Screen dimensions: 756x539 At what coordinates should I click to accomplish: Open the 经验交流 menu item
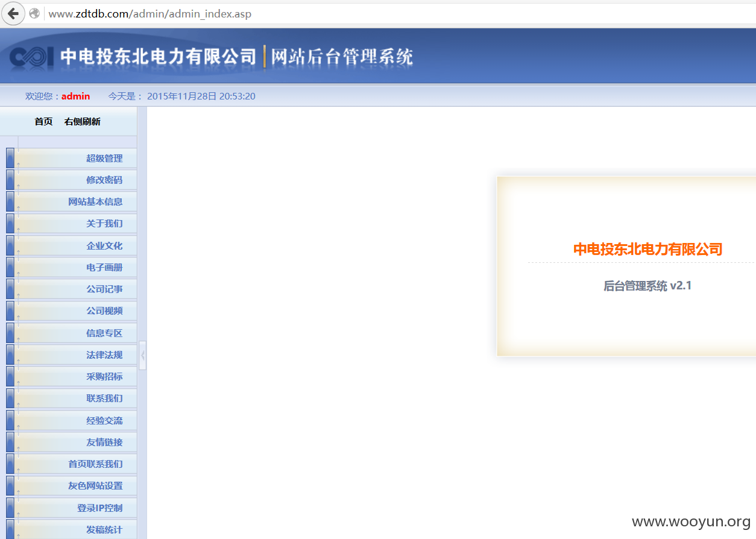[104, 420]
